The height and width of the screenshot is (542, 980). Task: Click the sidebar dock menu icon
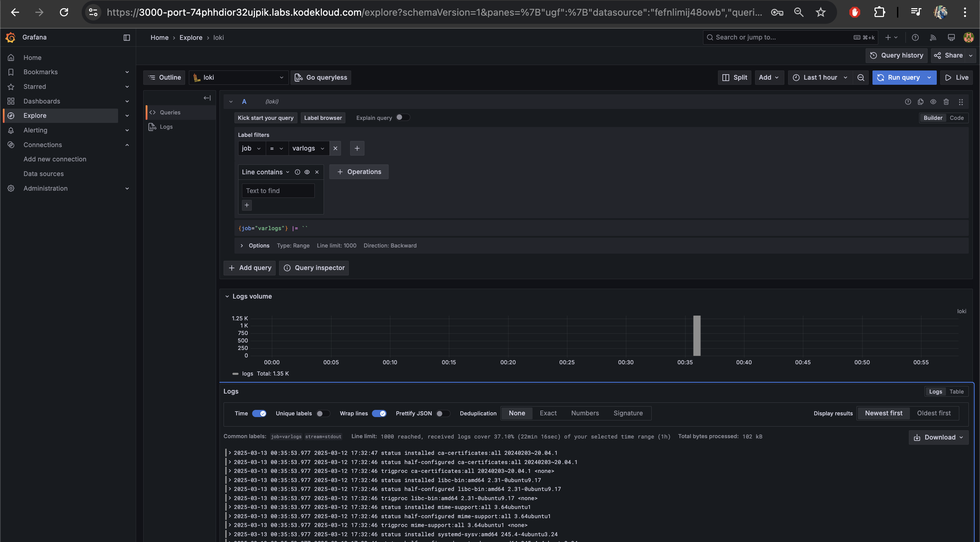pyautogui.click(x=127, y=37)
